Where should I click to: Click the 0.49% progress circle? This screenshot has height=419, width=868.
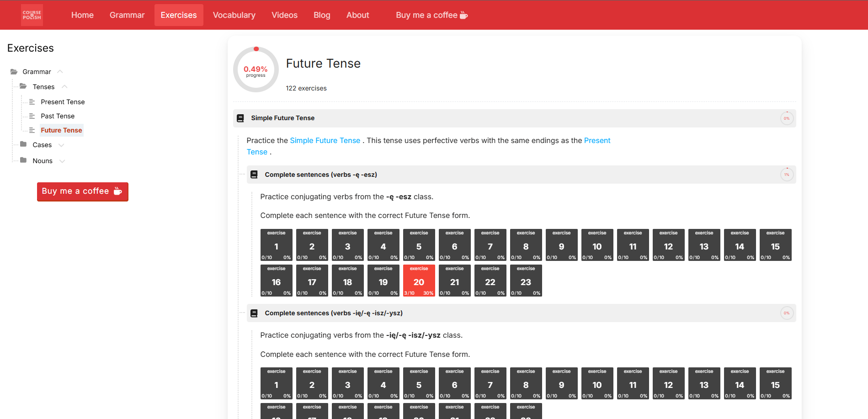click(x=256, y=69)
